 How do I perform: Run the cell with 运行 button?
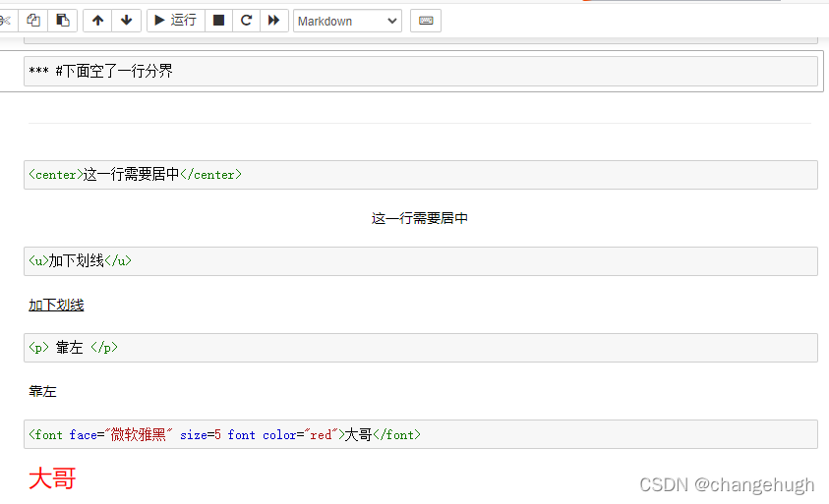click(x=175, y=21)
